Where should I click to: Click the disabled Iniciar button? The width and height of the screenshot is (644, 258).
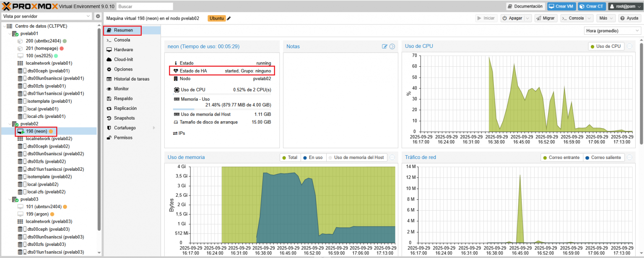pyautogui.click(x=486, y=18)
